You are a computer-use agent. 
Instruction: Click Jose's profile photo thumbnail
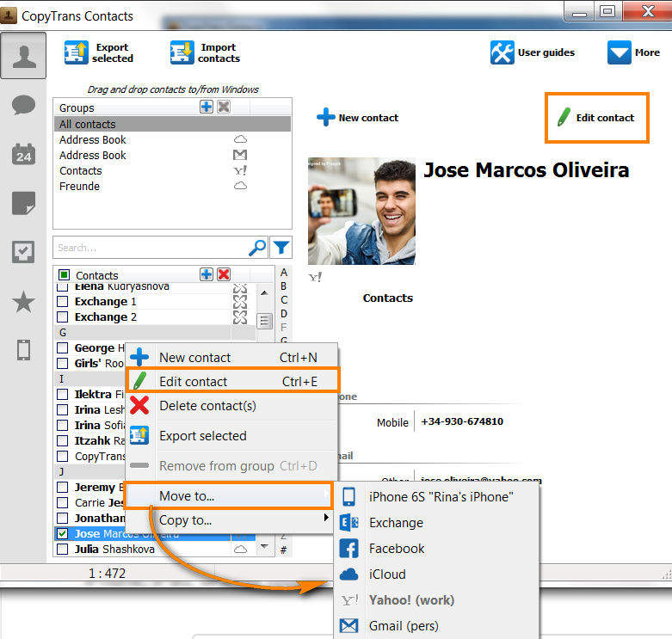pyautogui.click(x=361, y=212)
